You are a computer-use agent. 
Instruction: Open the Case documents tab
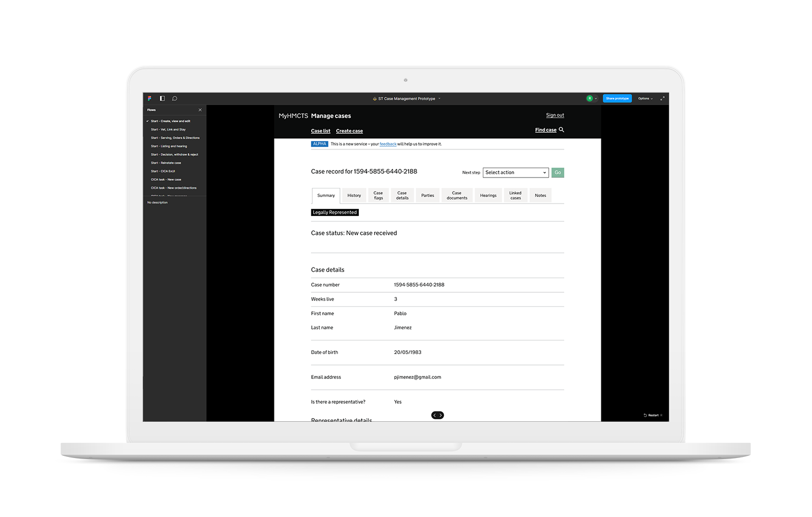coord(457,195)
